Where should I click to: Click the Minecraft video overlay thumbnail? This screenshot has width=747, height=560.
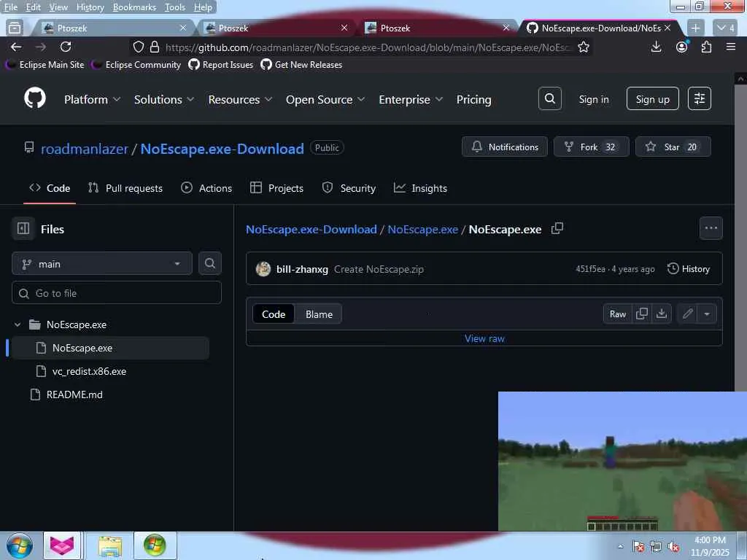pos(622,461)
